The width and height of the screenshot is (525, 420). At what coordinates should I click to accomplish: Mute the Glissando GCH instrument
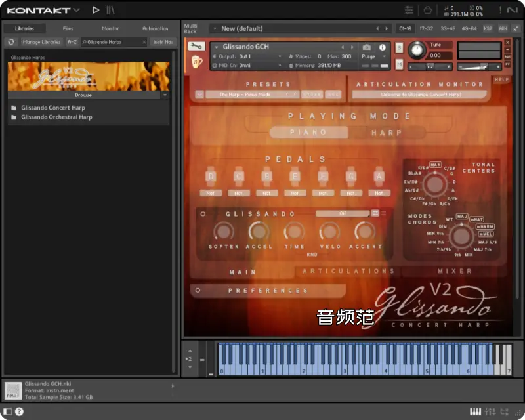(x=399, y=64)
